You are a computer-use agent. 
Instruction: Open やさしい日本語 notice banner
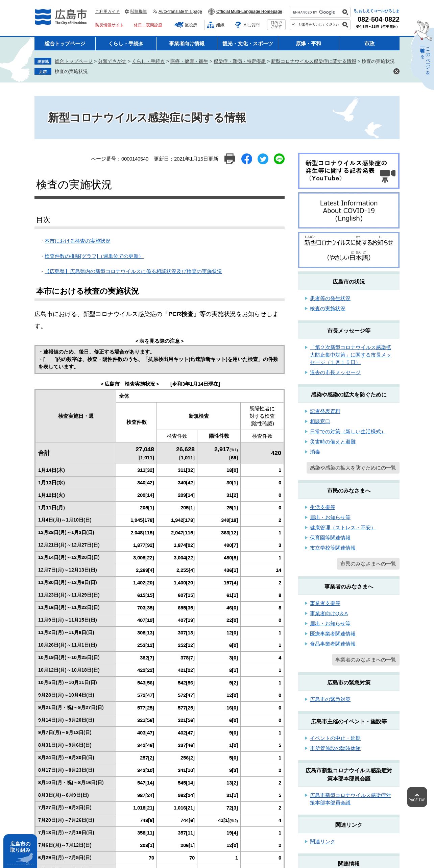click(349, 250)
